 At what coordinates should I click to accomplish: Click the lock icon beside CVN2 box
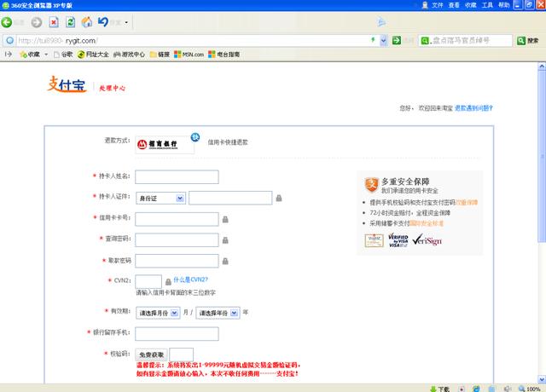(168, 282)
